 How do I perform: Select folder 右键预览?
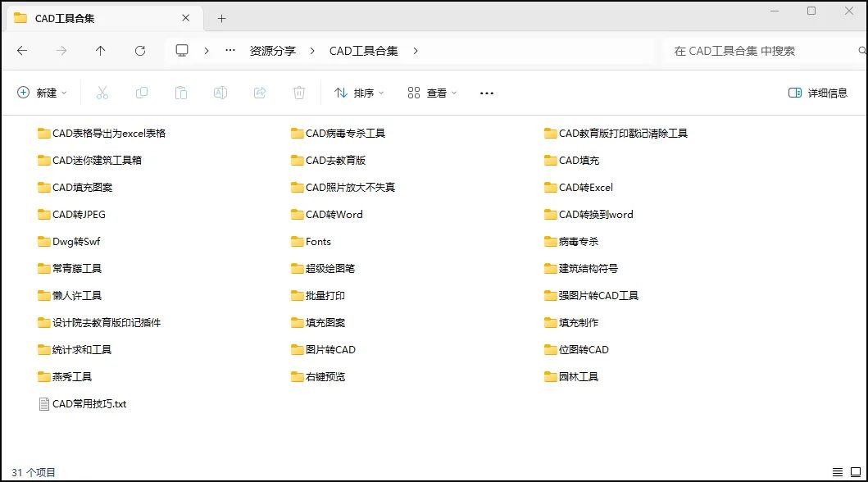click(x=318, y=377)
